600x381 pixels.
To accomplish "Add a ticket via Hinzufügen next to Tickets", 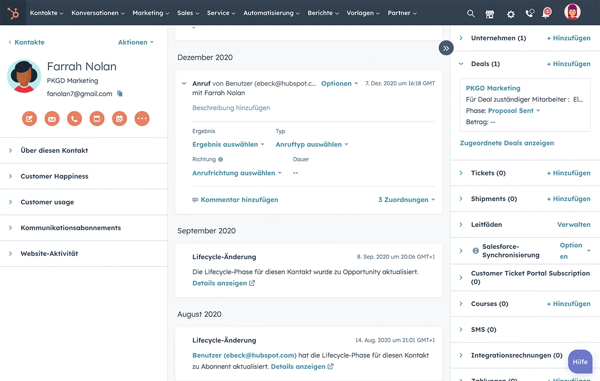I will pos(568,173).
